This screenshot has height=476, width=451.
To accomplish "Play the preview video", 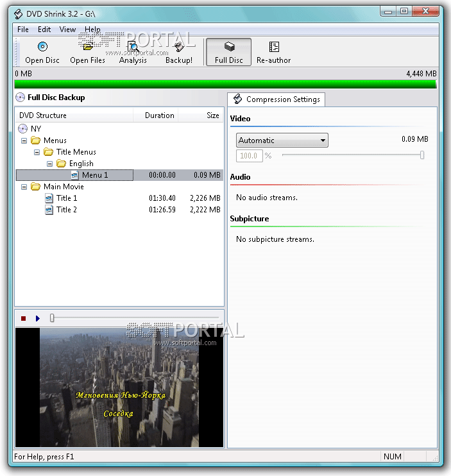I will 38,318.
